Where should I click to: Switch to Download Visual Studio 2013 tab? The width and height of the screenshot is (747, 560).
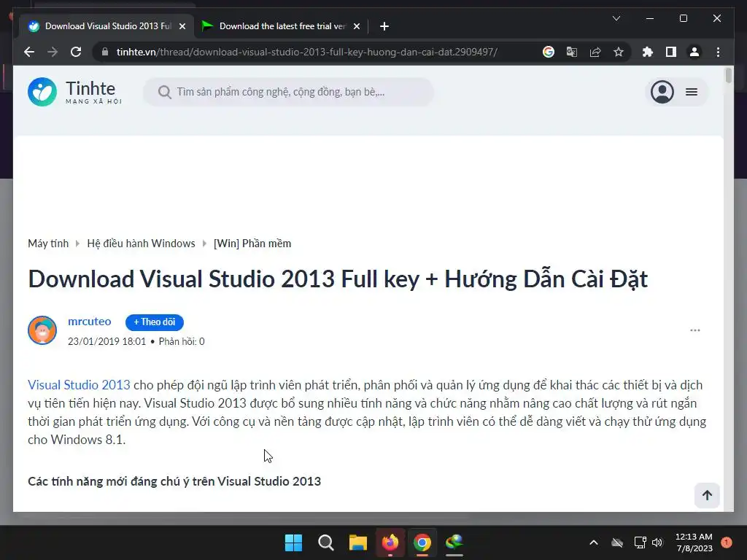click(107, 26)
